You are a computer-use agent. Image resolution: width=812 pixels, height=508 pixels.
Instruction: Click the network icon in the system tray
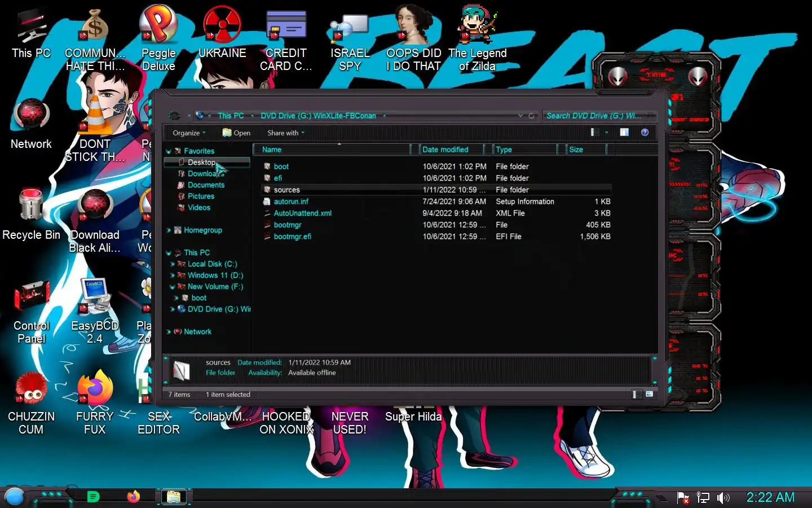point(703,498)
